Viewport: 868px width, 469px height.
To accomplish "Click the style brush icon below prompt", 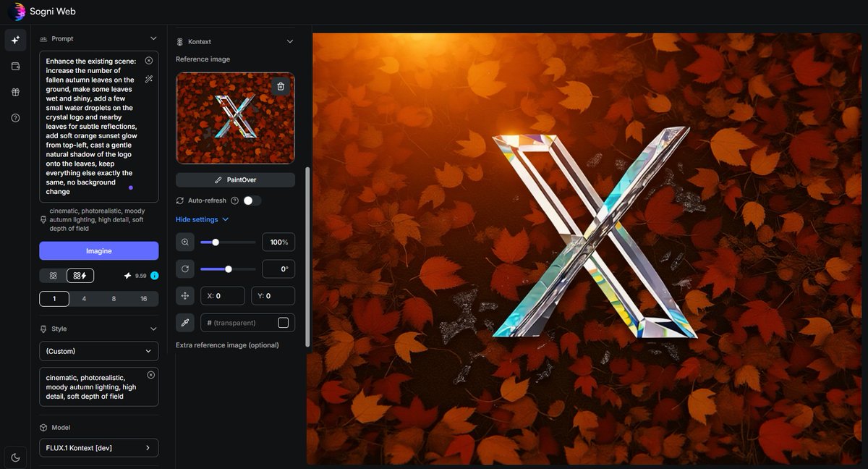I will [43, 219].
